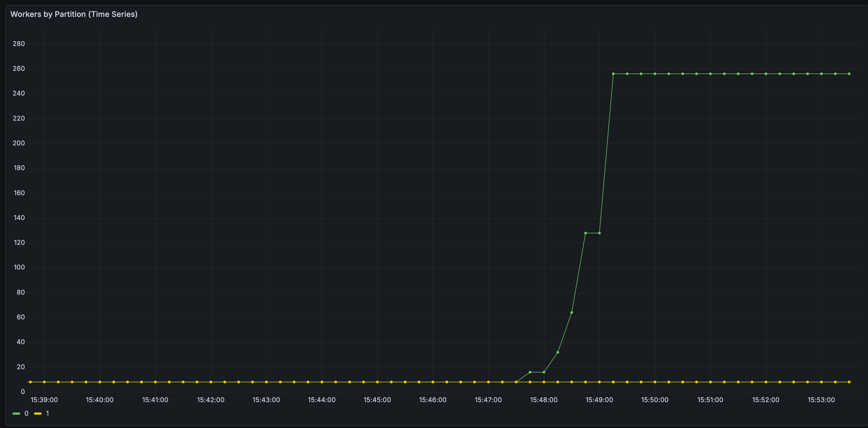Hide the yellow series by clicking its legend entry

point(47,413)
